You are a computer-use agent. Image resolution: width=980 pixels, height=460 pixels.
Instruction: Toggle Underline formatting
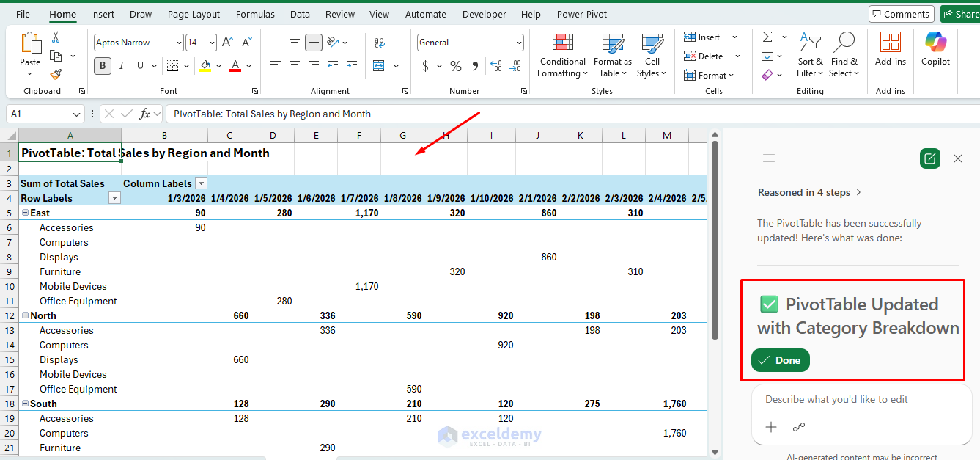tap(139, 66)
